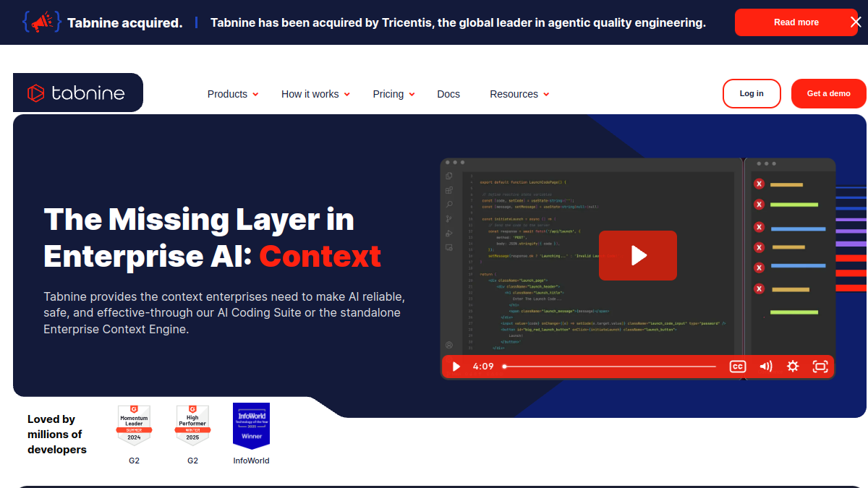
Task: Expand the Pricing dropdown
Action: [393, 94]
